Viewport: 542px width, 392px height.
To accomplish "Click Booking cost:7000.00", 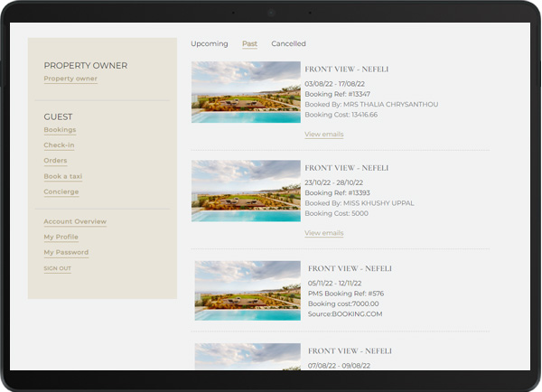I will [343, 303].
